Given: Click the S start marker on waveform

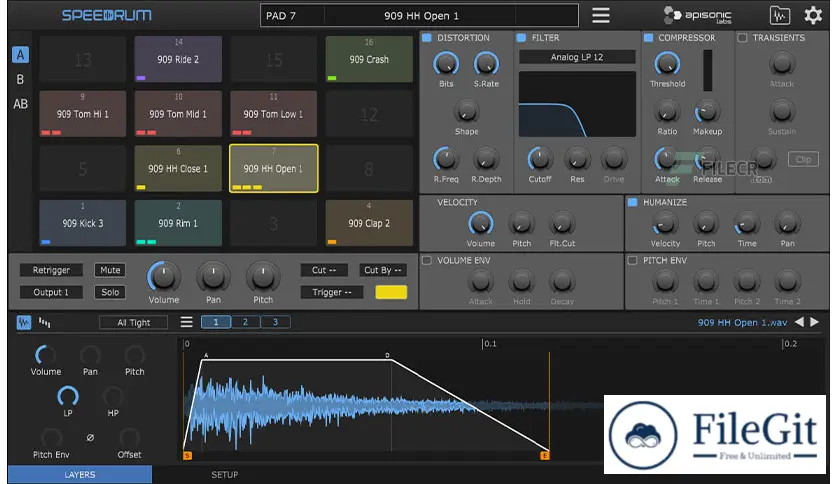Looking at the screenshot, I should [x=187, y=456].
